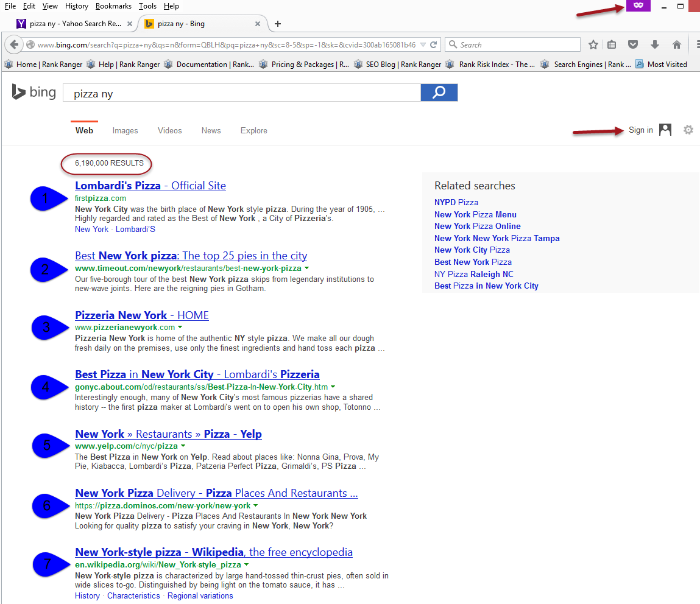This screenshot has height=604, width=700.
Task: Click the Bing account avatar icon
Action: [665, 130]
